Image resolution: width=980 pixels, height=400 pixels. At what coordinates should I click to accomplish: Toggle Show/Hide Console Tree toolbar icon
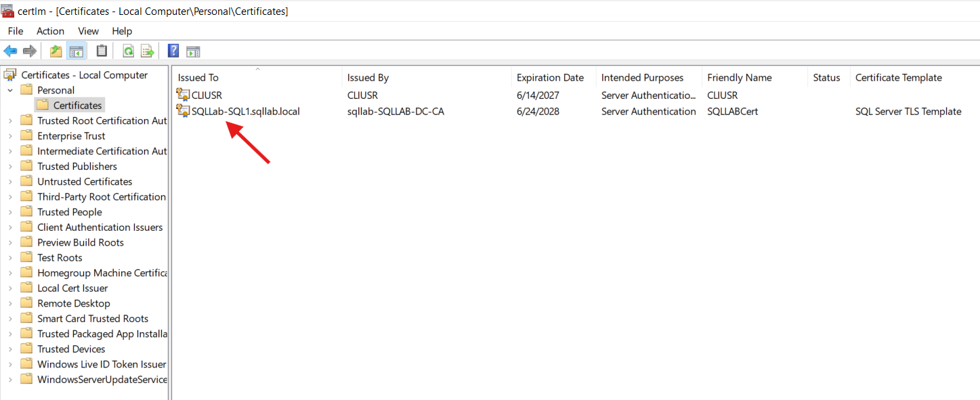coord(76,51)
